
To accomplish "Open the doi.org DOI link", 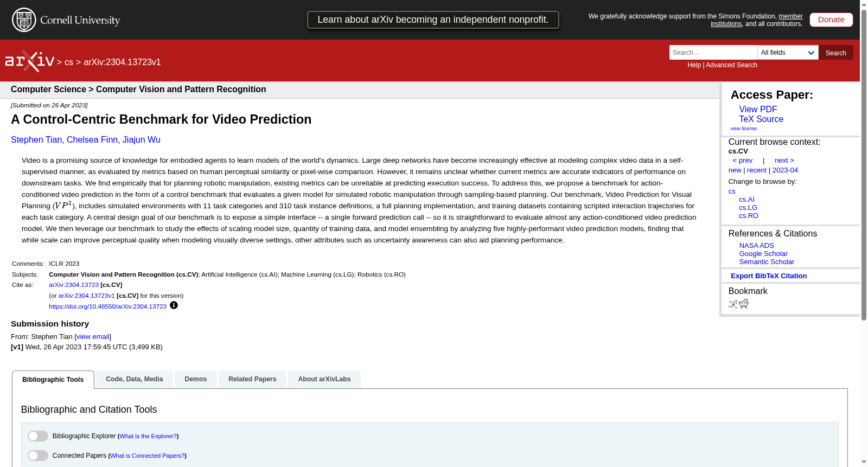I will point(107,306).
